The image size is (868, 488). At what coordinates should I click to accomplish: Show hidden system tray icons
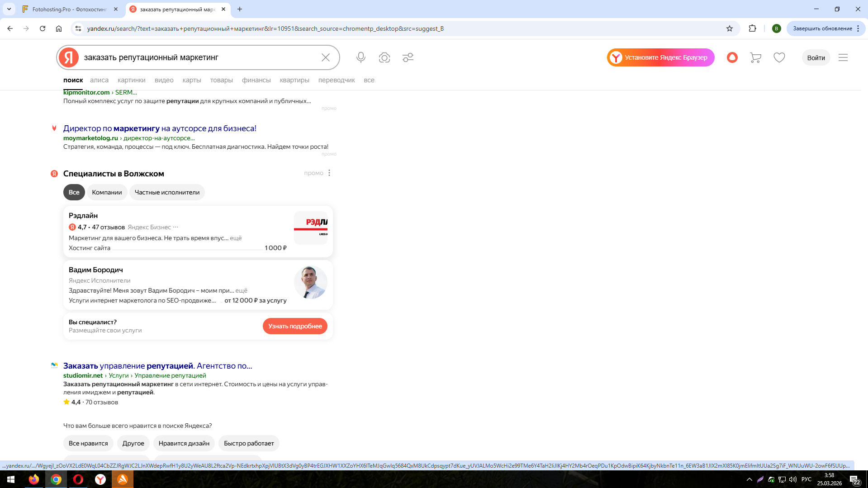[749, 479]
